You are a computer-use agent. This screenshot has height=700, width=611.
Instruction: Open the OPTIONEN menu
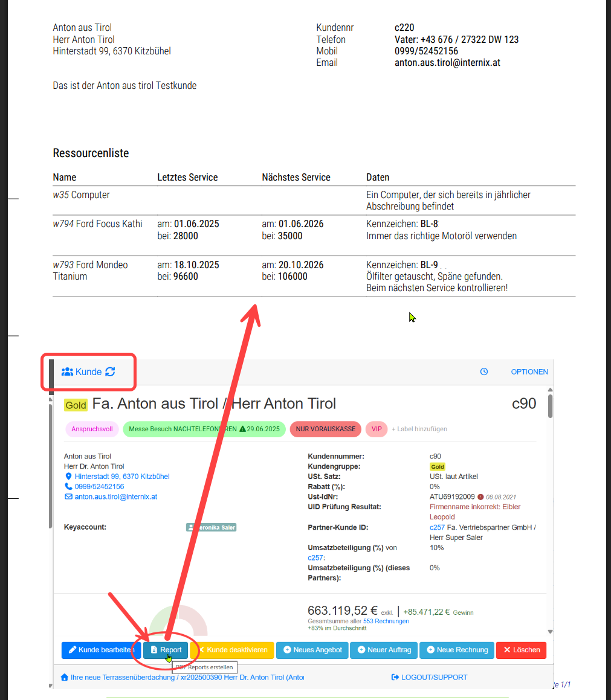coord(529,371)
